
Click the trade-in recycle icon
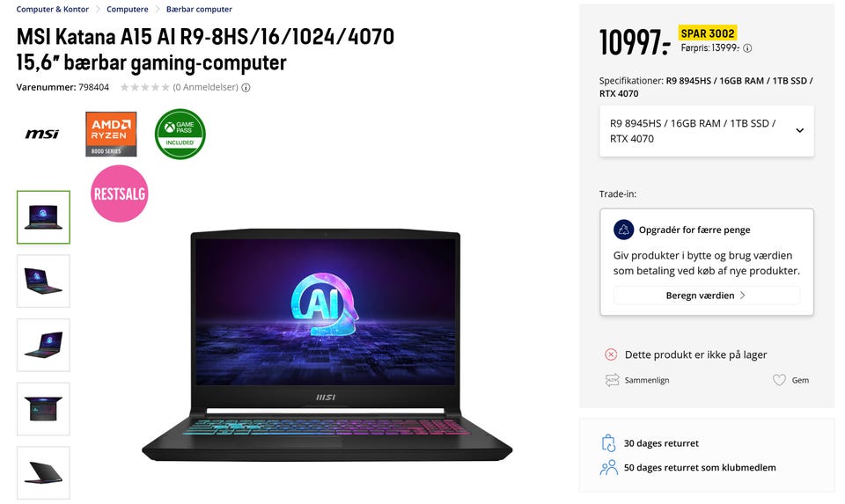(623, 230)
